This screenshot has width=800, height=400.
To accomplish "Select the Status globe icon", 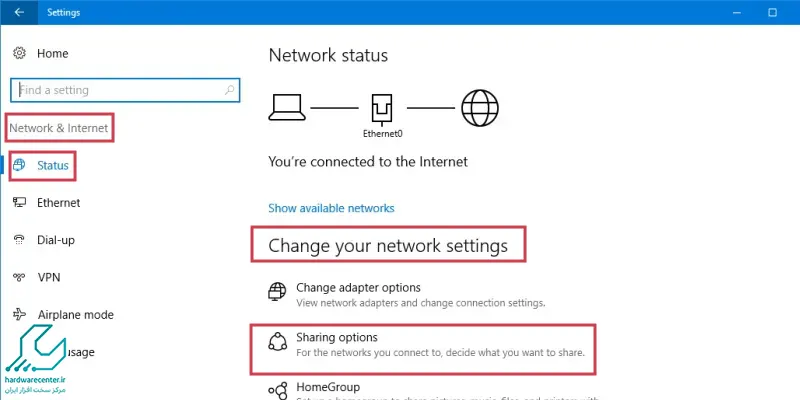I will point(19,165).
